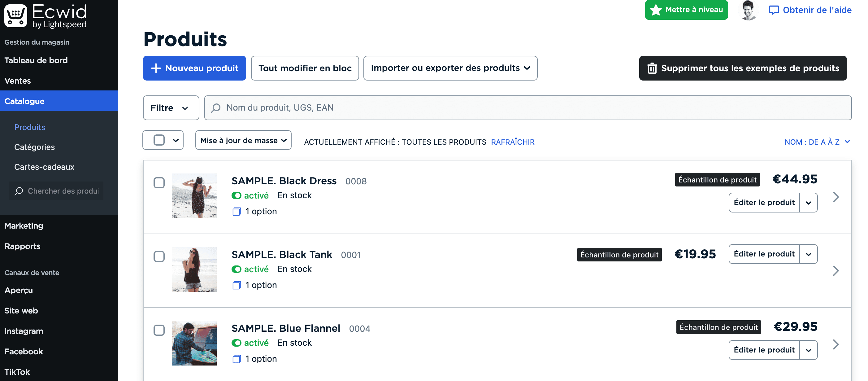This screenshot has height=381, width=868.
Task: Click SAMPLE. Black Tank product name
Action: 282,255
